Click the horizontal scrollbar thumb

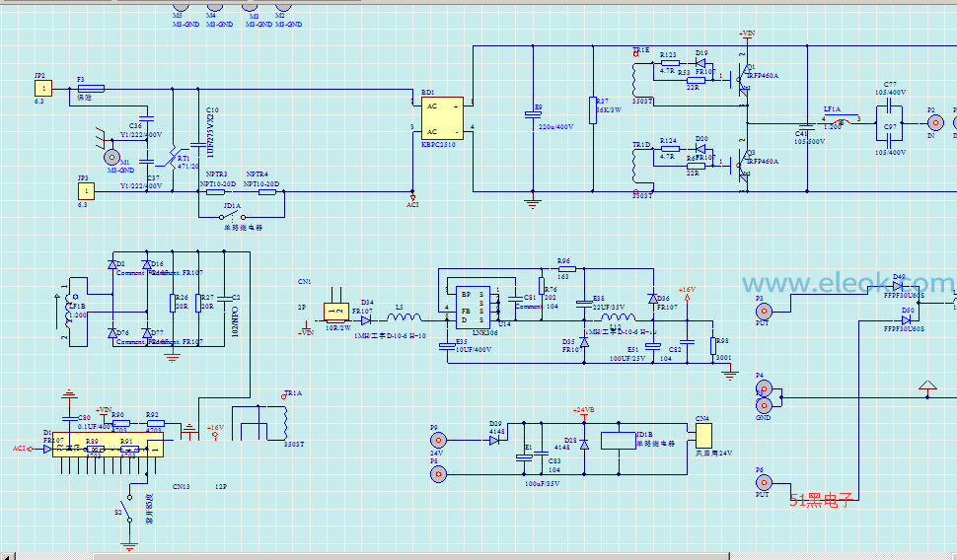click(410, 556)
